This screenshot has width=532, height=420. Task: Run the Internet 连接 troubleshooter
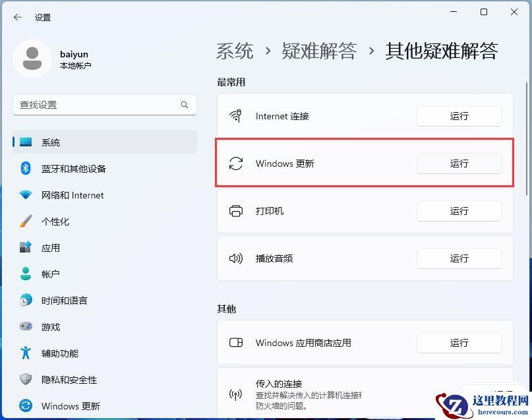point(459,116)
